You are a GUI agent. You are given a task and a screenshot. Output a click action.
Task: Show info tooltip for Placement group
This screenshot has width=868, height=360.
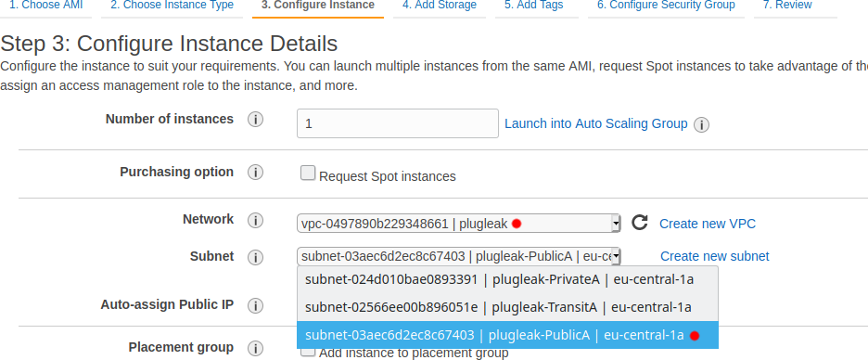[x=255, y=348]
